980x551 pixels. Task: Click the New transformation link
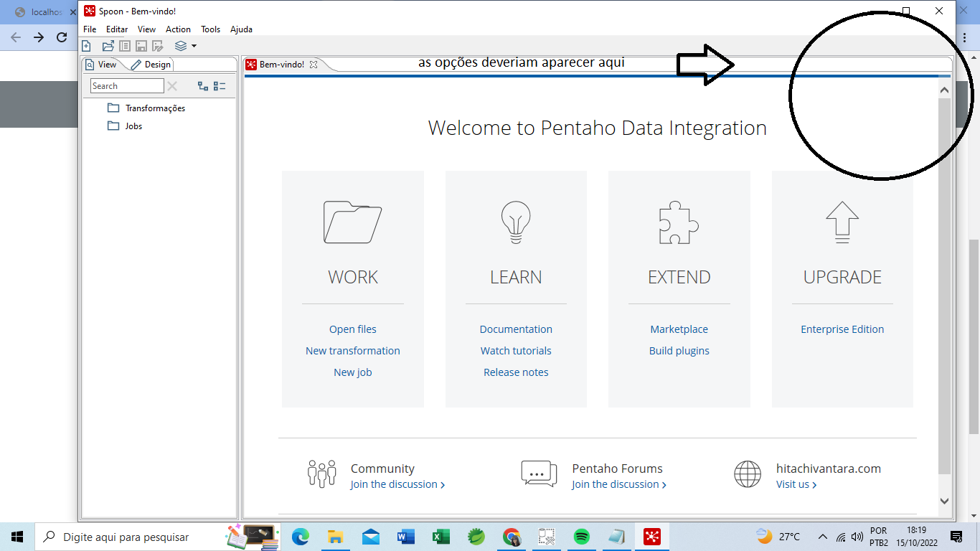(x=353, y=351)
